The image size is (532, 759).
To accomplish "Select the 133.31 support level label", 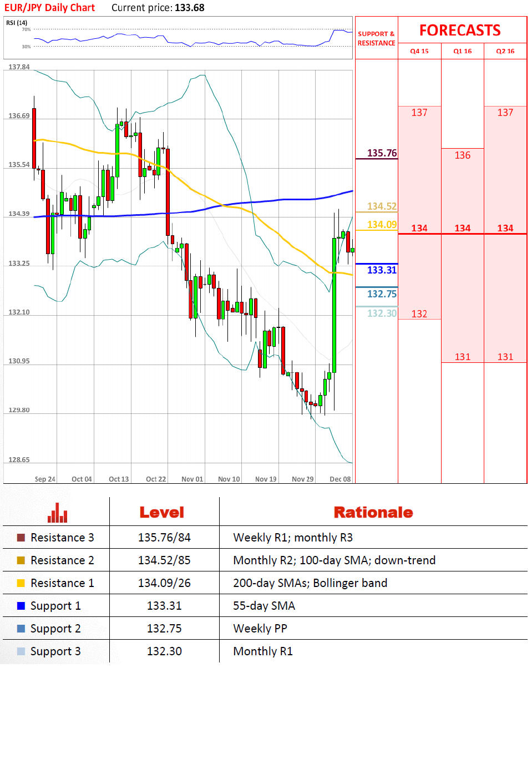I will point(382,270).
